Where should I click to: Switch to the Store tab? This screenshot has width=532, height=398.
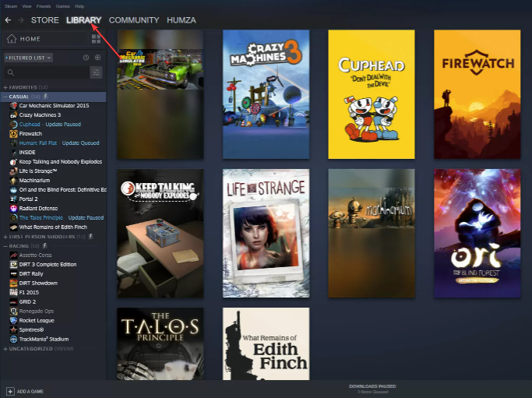pyautogui.click(x=44, y=19)
